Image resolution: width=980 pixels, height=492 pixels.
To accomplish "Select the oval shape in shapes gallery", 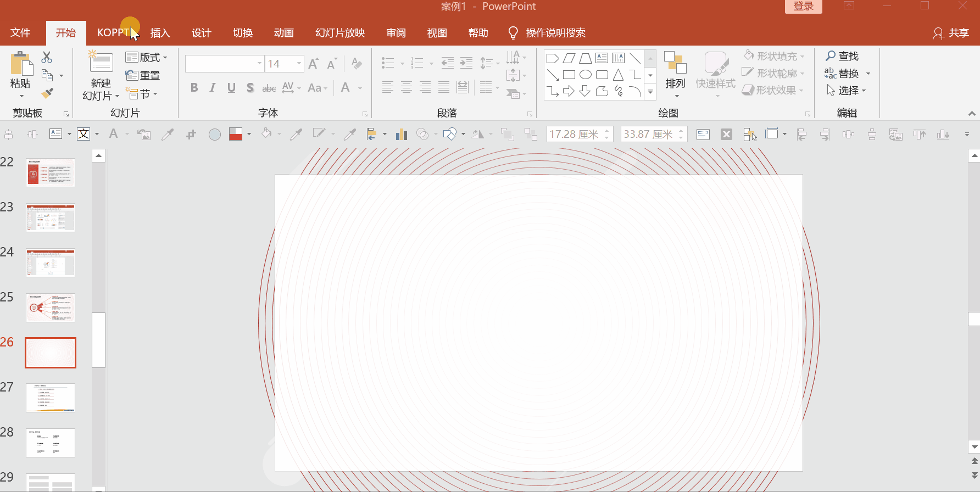I will click(586, 75).
